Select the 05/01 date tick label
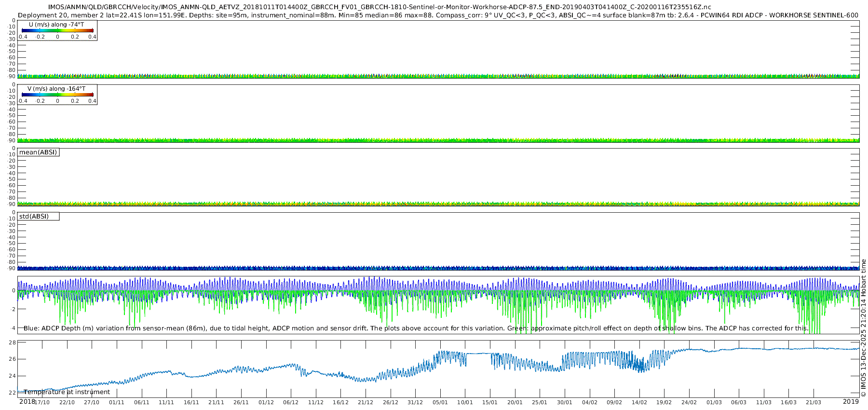Image resolution: width=868 pixels, height=410 pixels. point(440,402)
